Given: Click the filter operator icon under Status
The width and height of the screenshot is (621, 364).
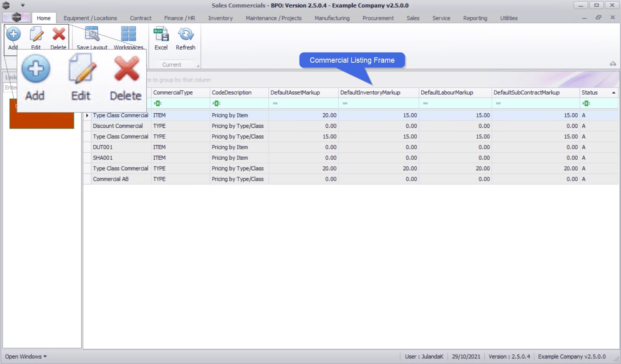Looking at the screenshot, I should [x=586, y=104].
